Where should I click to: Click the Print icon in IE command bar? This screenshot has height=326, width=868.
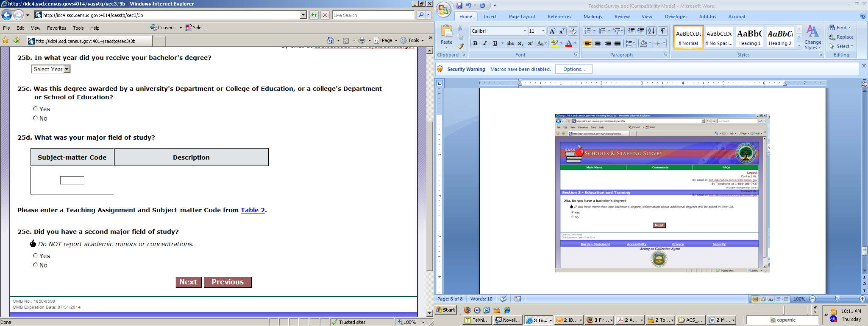pos(362,40)
